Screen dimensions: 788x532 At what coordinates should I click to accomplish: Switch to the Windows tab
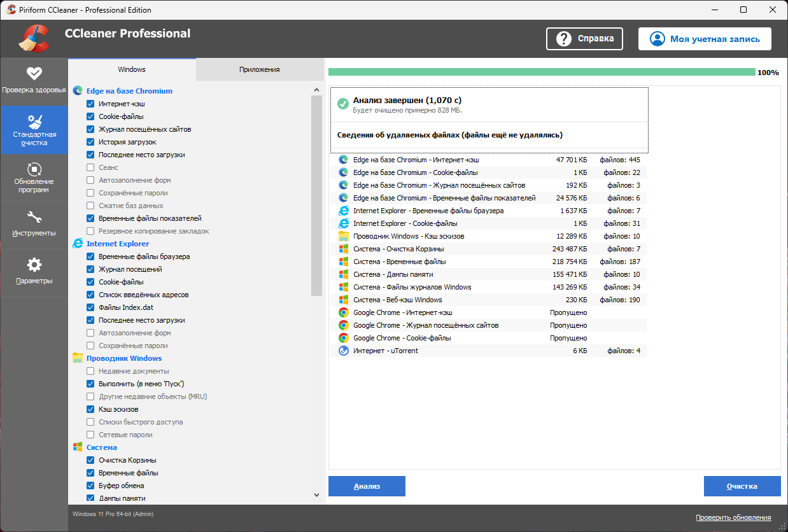click(x=132, y=69)
